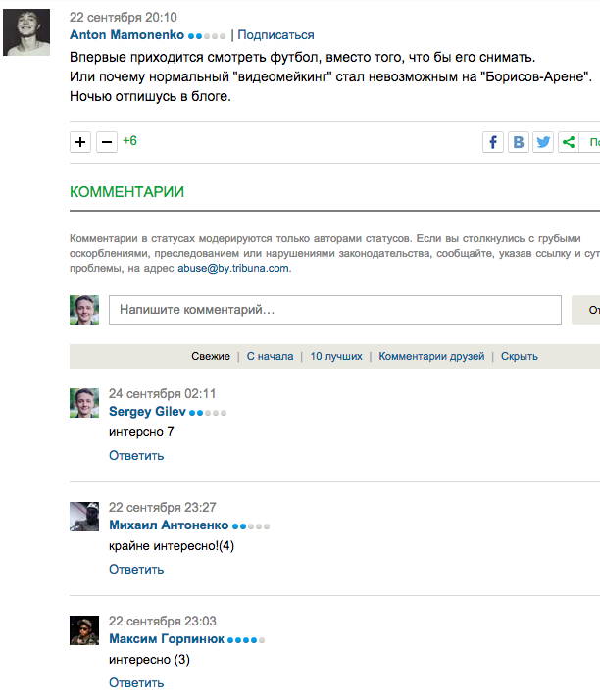This screenshot has height=700, width=600.
Task: Click the comment text крайне интересно!(4)
Action: pyautogui.click(x=172, y=546)
